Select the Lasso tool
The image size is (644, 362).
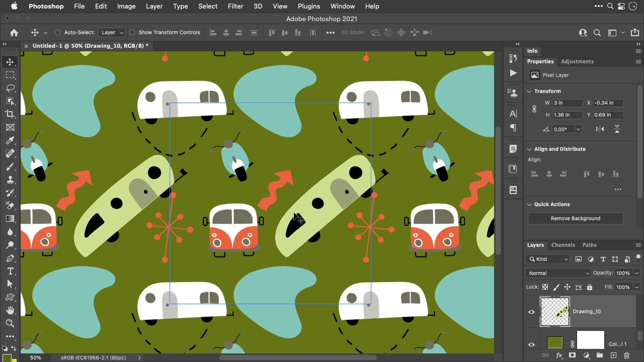pyautogui.click(x=10, y=88)
